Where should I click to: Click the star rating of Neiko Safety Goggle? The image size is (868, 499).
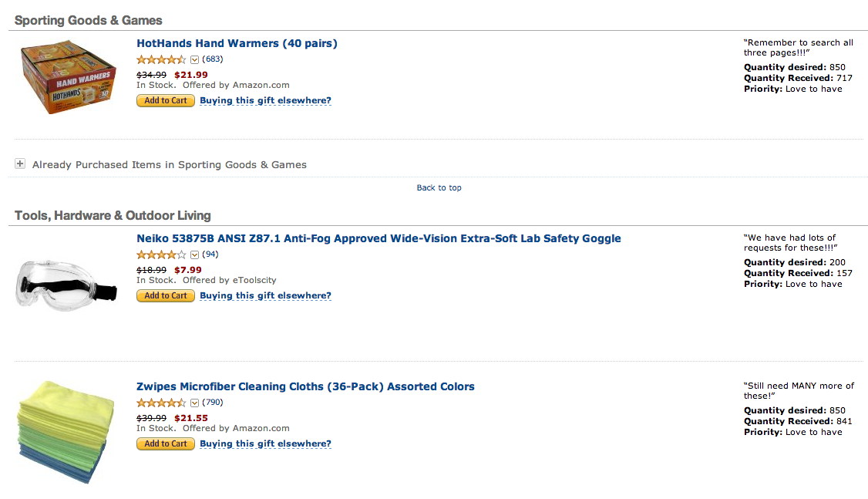point(161,255)
